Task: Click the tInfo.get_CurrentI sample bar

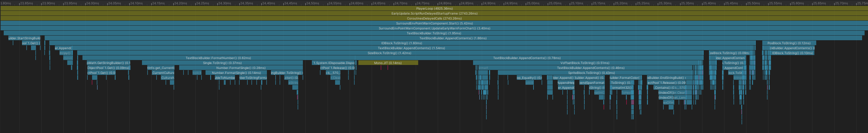Action: [161, 68]
